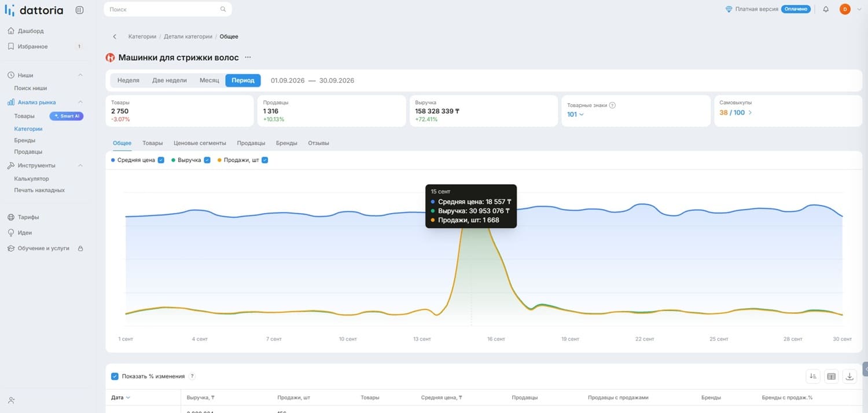Click help icon next to Товарные знаки
This screenshot has height=413, width=868.
(x=612, y=105)
